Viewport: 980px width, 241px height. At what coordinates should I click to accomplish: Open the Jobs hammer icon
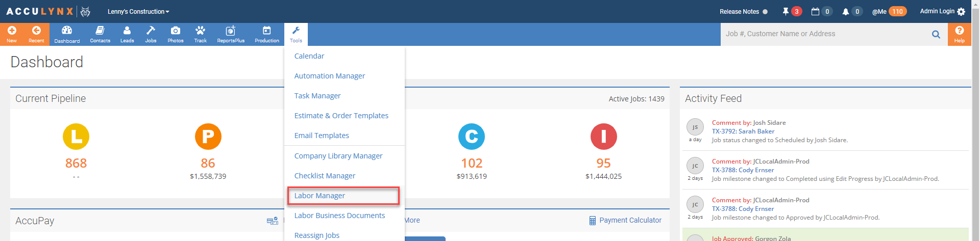tap(151, 31)
